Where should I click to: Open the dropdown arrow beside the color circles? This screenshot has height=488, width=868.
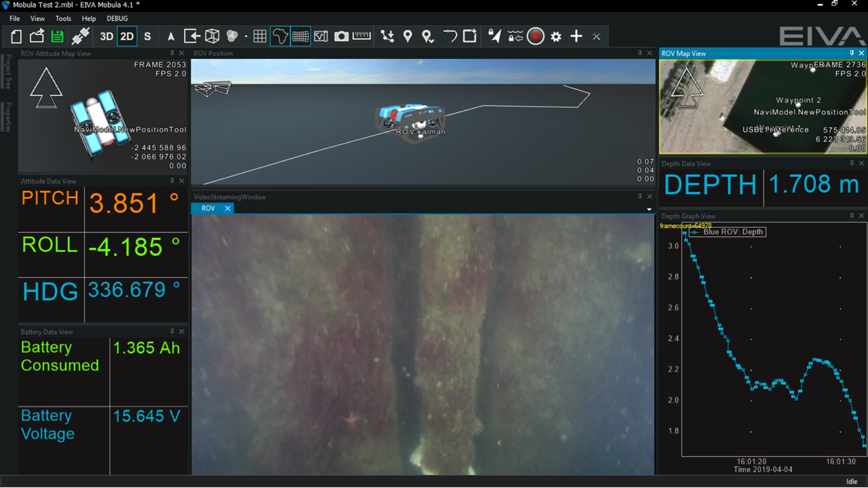(245, 37)
